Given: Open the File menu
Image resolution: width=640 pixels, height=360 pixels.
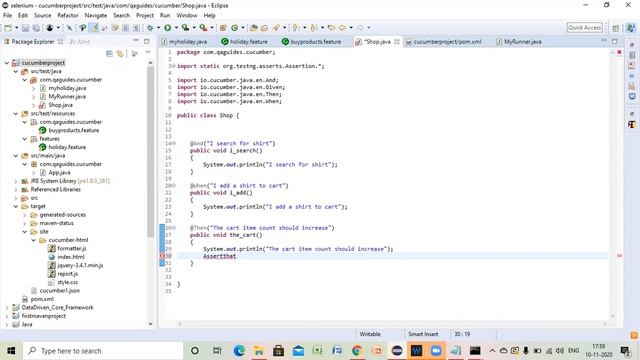Looking at the screenshot, I should 7,16.
